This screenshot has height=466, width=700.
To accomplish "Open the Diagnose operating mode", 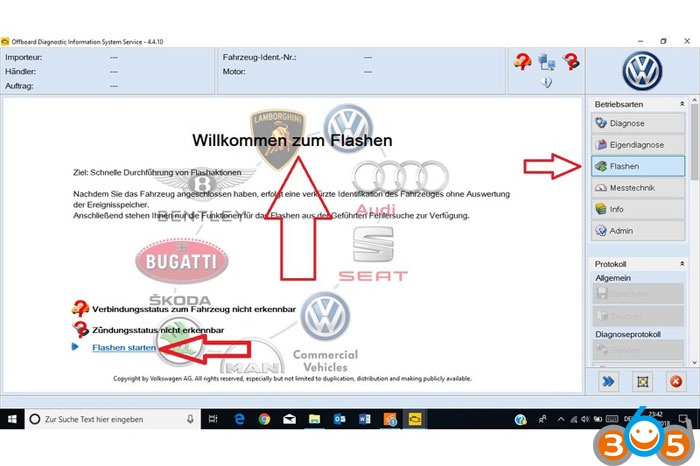I will 636,123.
